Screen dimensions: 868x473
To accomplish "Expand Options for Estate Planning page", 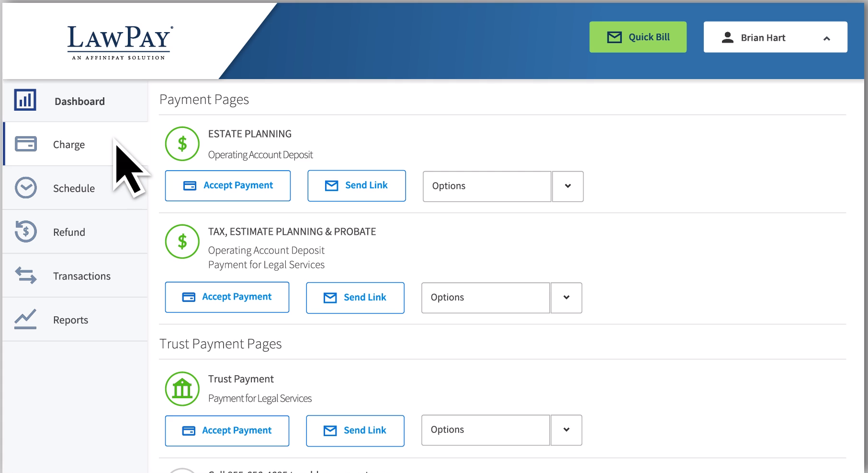I will coord(568,186).
